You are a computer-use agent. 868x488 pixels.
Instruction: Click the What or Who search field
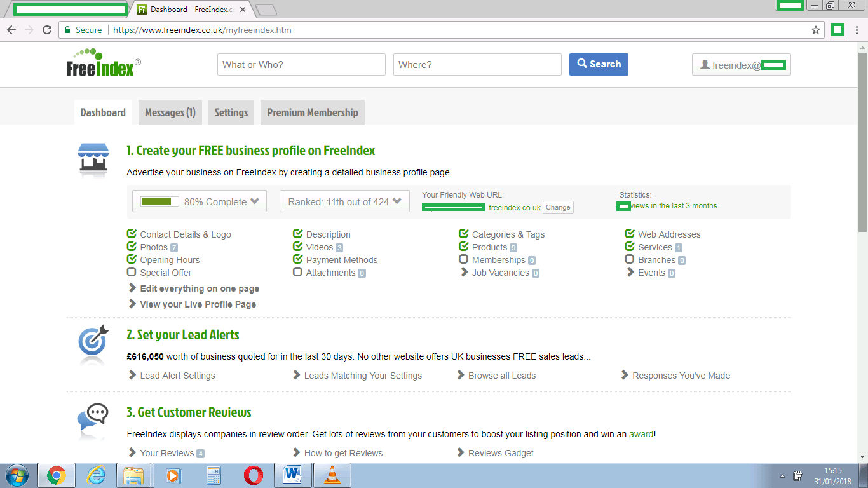coord(301,64)
